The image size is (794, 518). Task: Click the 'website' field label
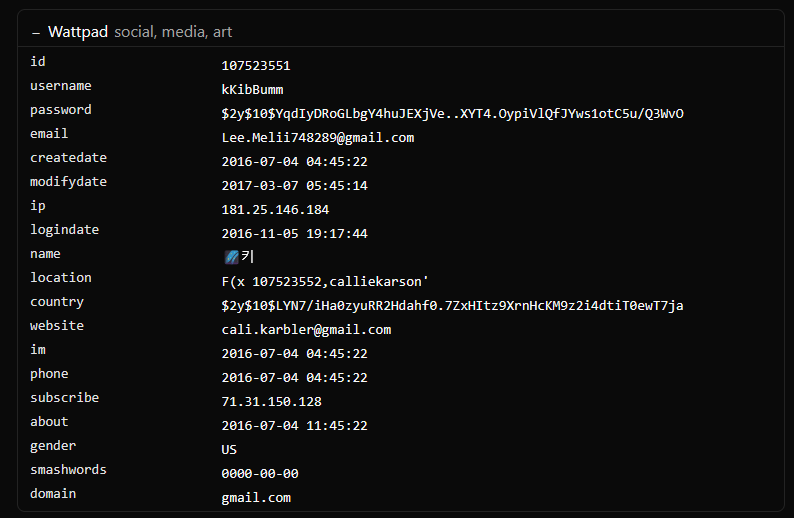[57, 326]
